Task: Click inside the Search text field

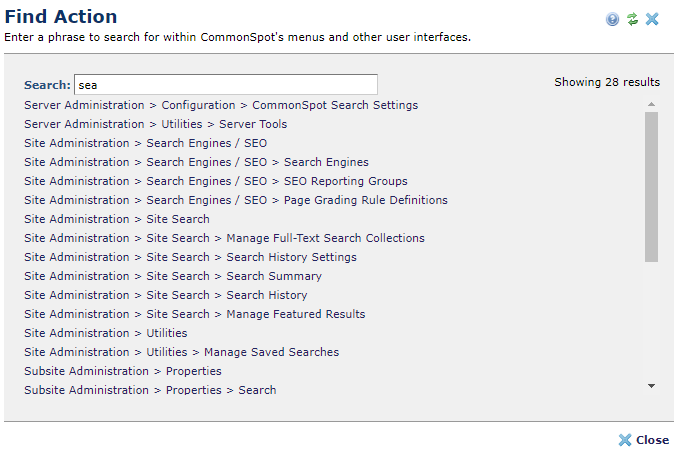Action: [225, 85]
